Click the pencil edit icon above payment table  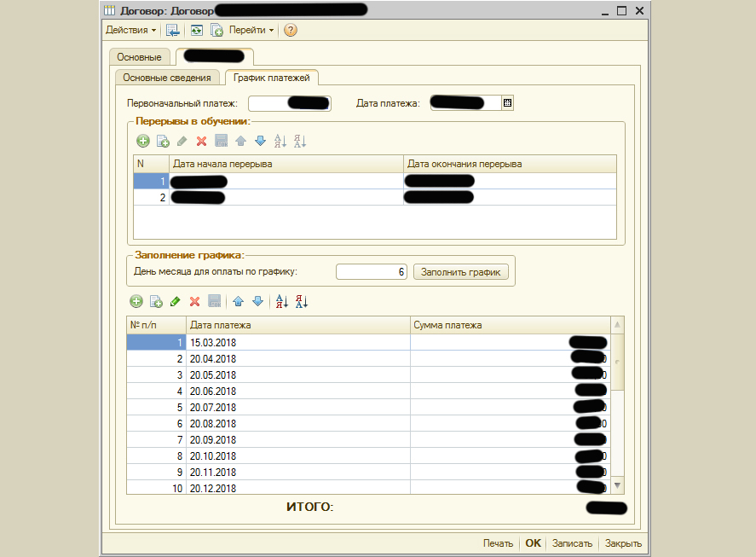point(176,301)
